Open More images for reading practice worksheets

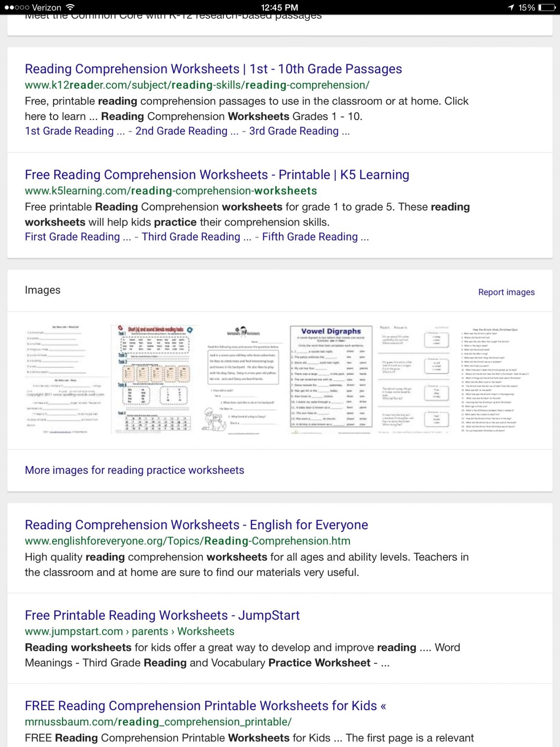(134, 470)
